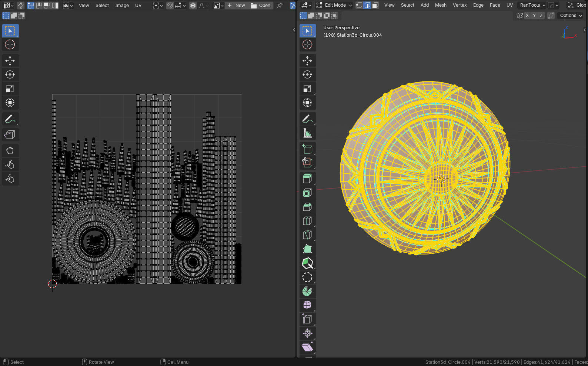
Task: Select the Add Cube tool in 3D viewport
Action: click(307, 149)
